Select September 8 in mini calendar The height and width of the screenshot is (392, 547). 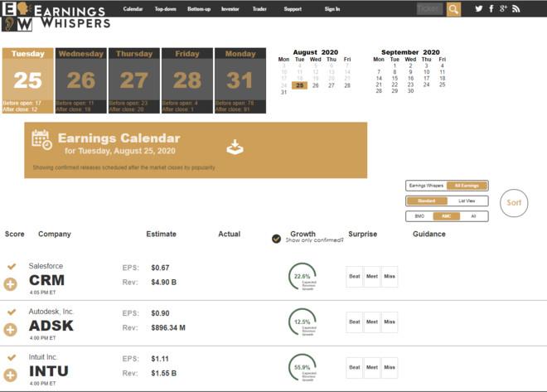pos(395,72)
